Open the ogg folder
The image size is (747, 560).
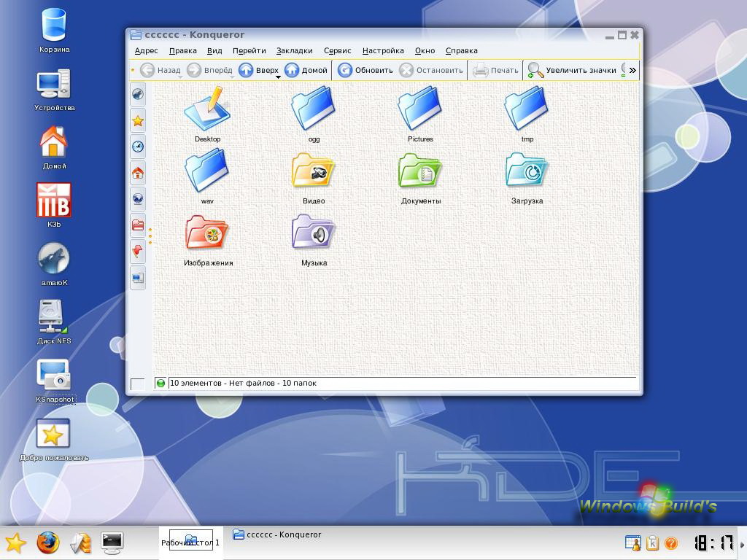pos(314,114)
